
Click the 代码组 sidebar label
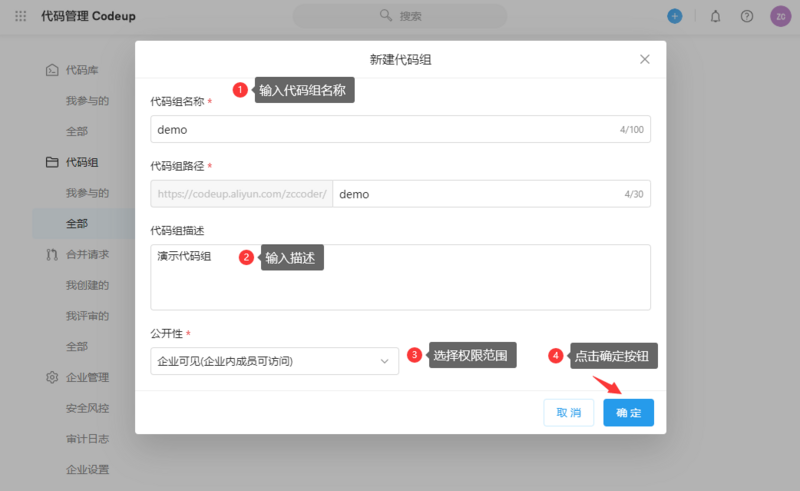coord(82,162)
